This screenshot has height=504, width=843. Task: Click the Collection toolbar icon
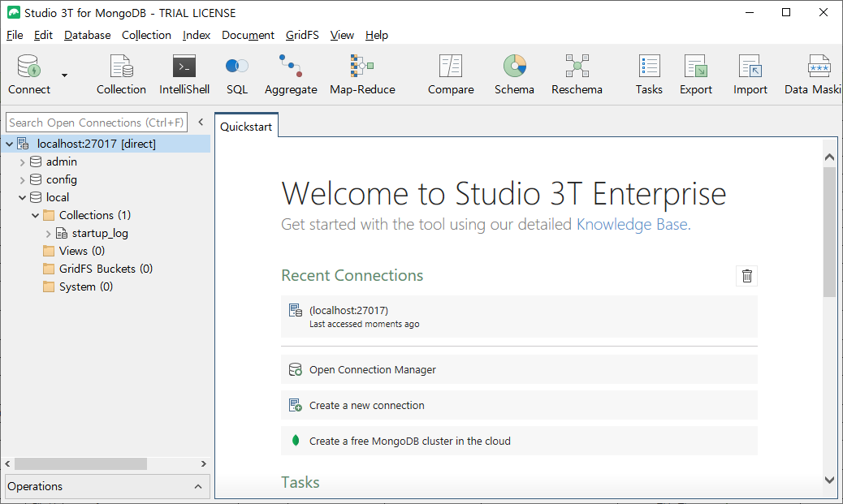[121, 74]
